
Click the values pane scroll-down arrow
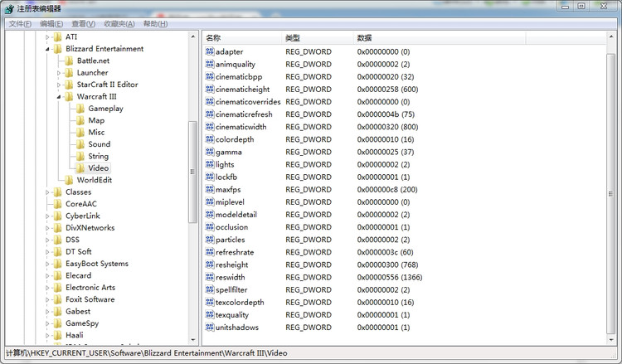click(x=611, y=340)
